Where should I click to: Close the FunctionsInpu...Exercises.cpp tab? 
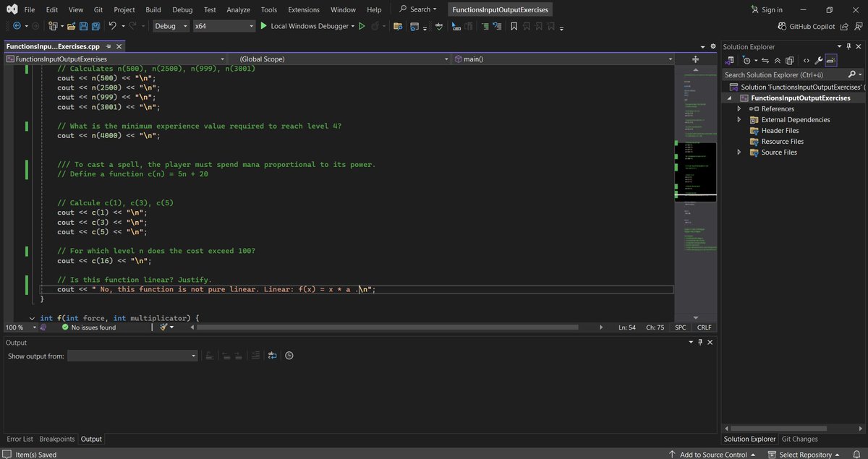click(x=119, y=46)
